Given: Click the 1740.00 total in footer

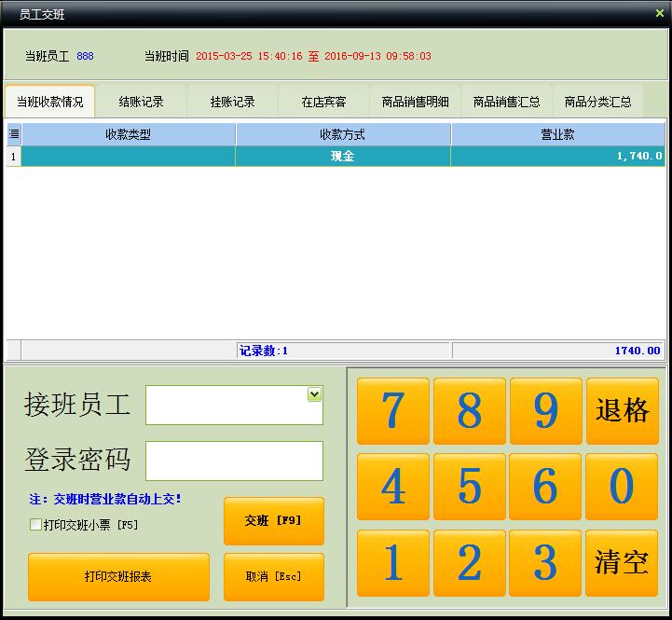Looking at the screenshot, I should tap(638, 351).
